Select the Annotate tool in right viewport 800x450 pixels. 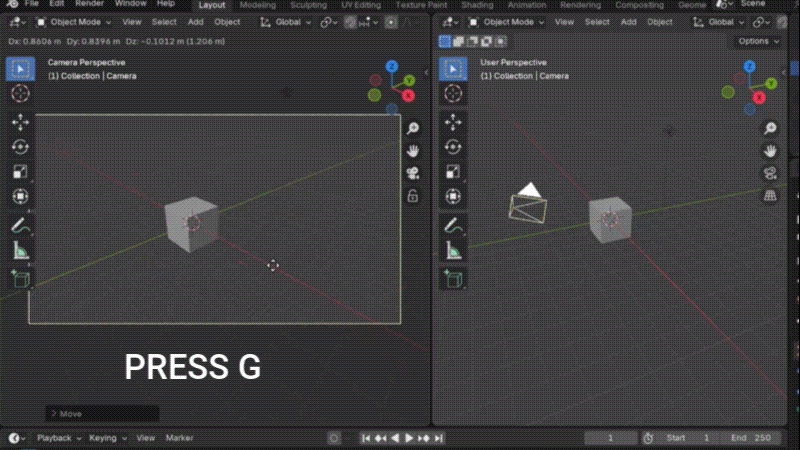[x=453, y=226]
